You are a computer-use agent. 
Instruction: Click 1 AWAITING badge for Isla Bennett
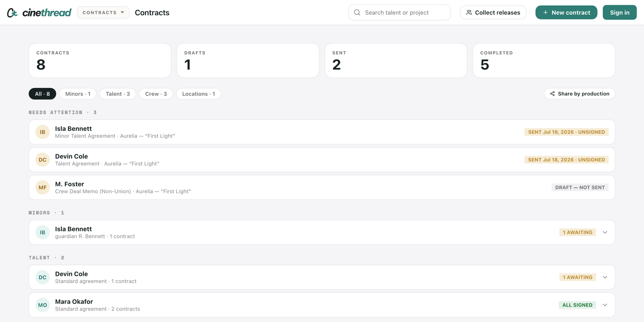click(x=578, y=233)
